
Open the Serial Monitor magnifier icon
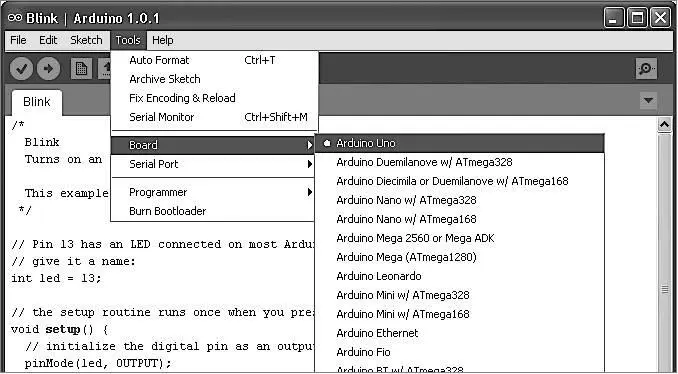(x=646, y=69)
